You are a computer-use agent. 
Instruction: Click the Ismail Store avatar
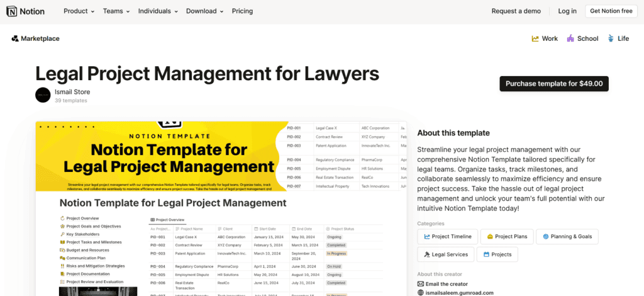coord(43,95)
